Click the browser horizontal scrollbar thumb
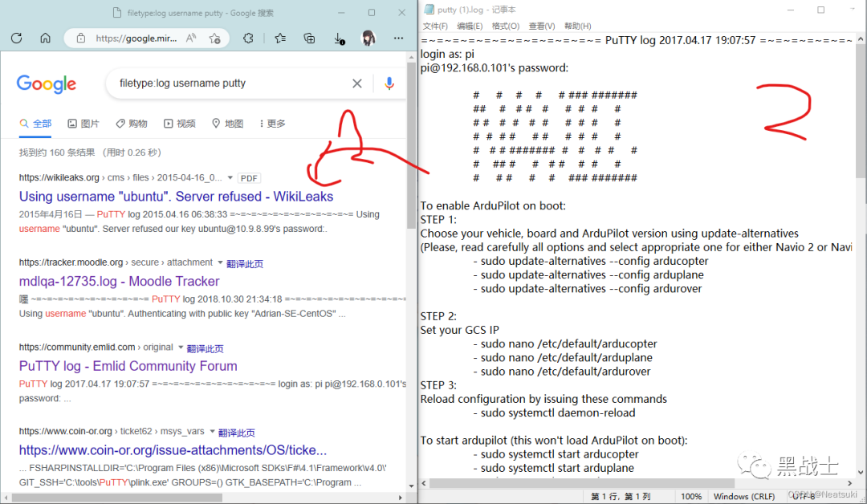867x504 pixels. click(x=116, y=498)
